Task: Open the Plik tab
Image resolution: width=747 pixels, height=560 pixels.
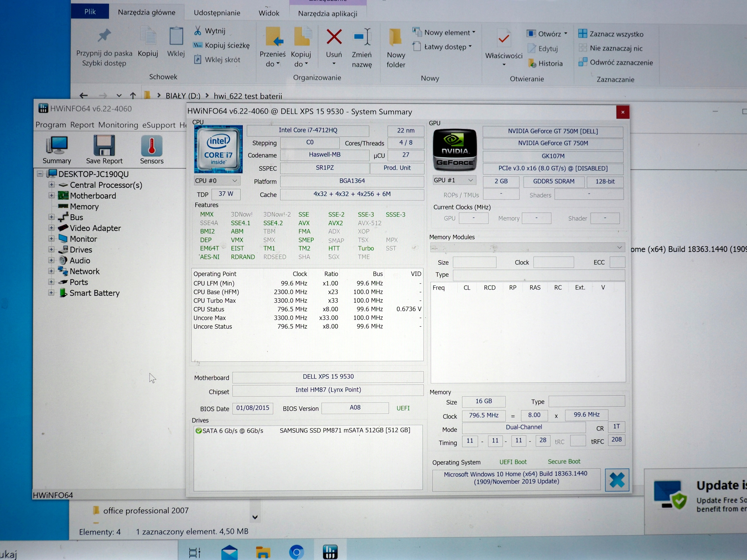Action: [x=90, y=11]
